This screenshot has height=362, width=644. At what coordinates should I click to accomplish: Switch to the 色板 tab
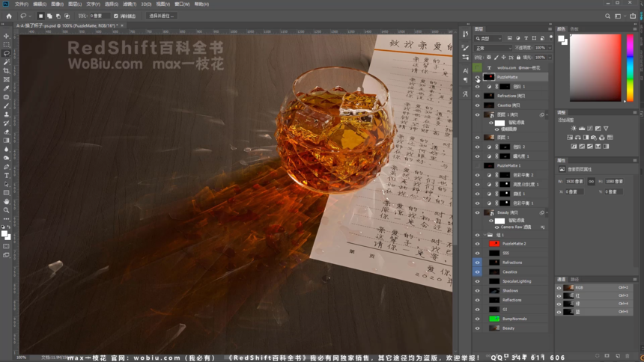(x=574, y=29)
